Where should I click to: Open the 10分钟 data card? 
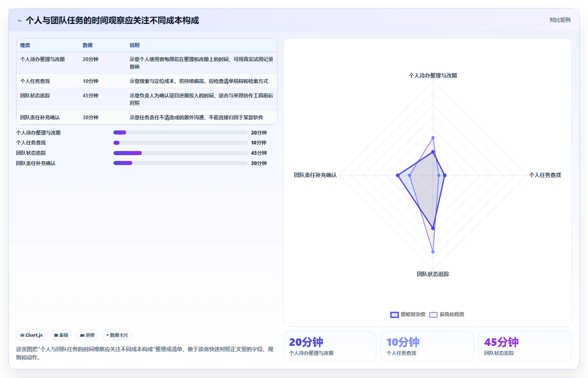tap(427, 346)
